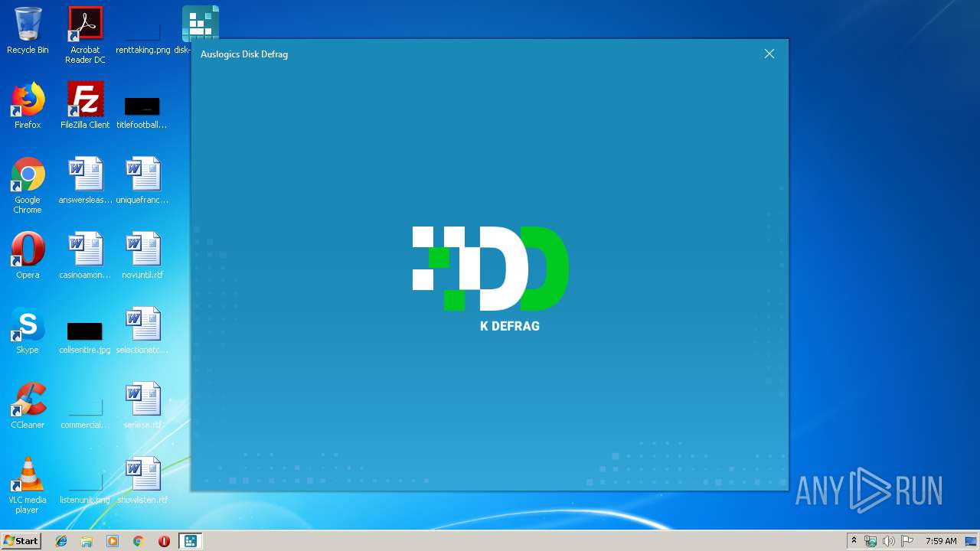Launch Skype desktop shortcut
Image resolution: width=980 pixels, height=551 pixels.
click(28, 331)
